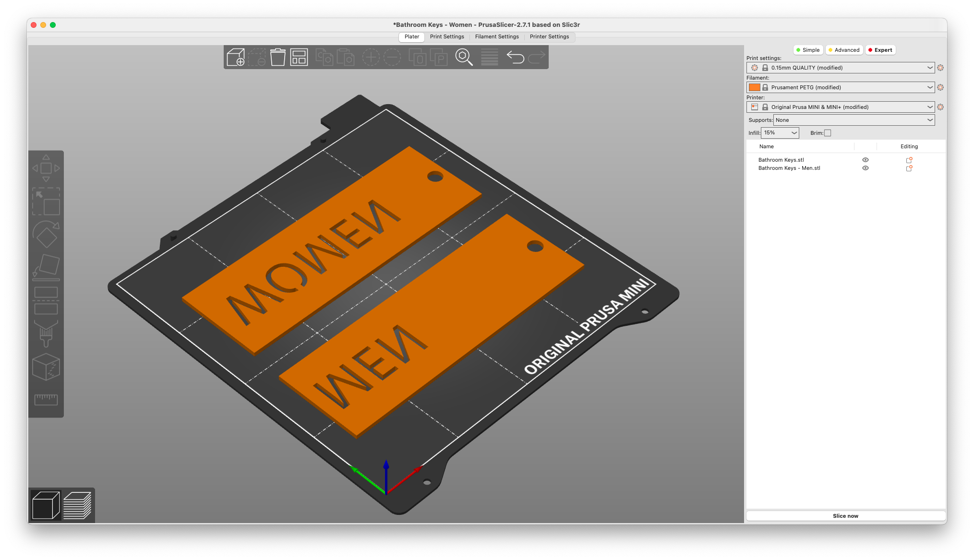Switch to 3D editor view icon

46,505
